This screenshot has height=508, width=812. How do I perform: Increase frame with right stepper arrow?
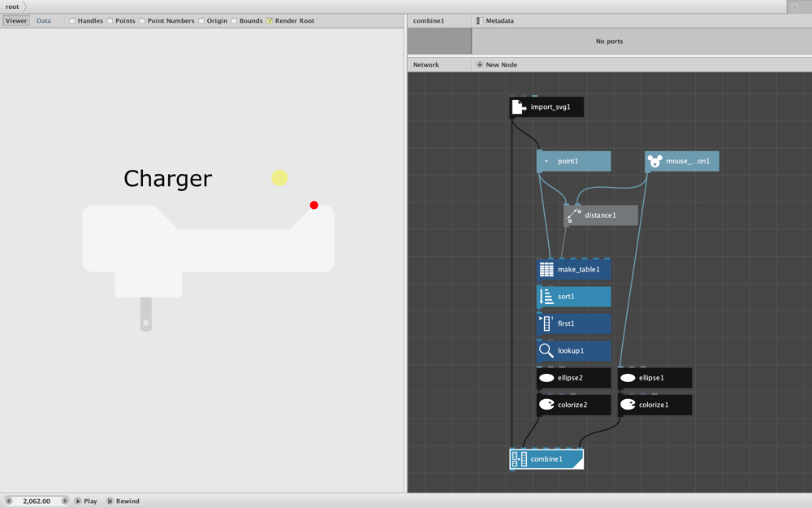coord(65,501)
